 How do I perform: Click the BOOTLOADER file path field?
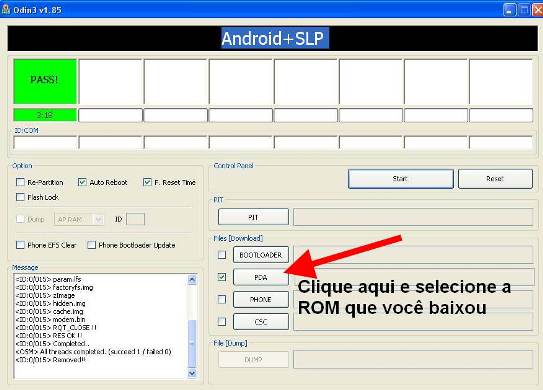[413, 255]
